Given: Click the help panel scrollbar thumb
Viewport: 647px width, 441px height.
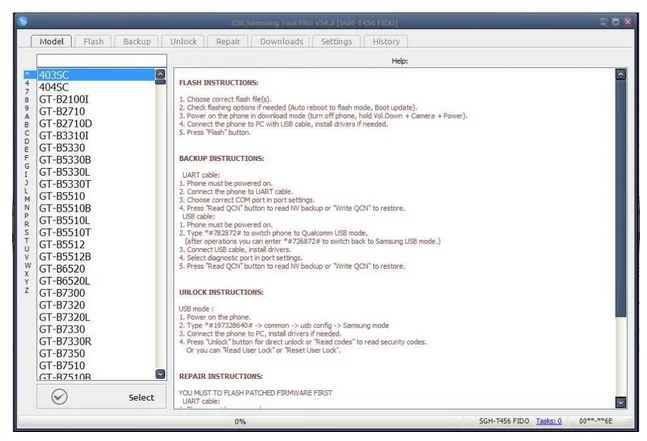Looking at the screenshot, I should click(621, 199).
